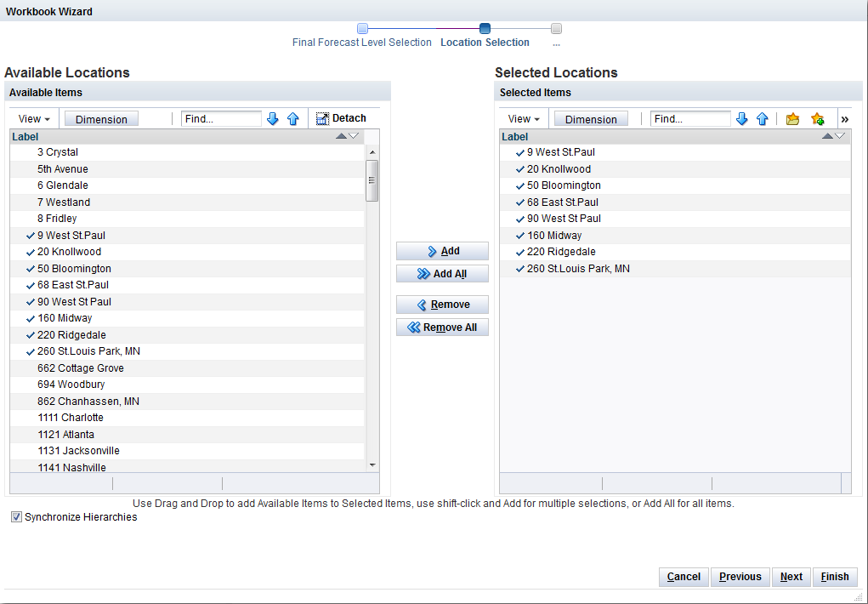The image size is (868, 604).
Task: Sort Available Items Label descending
Action: 354,136
